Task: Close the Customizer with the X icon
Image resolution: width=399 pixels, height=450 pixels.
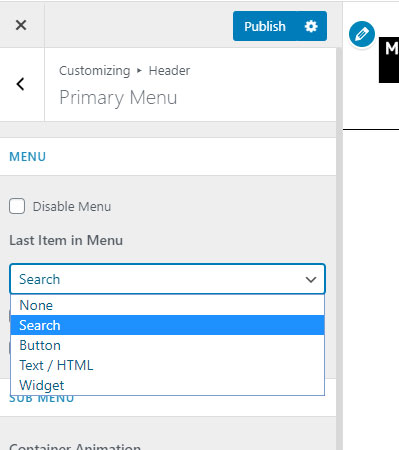Action: (x=21, y=25)
